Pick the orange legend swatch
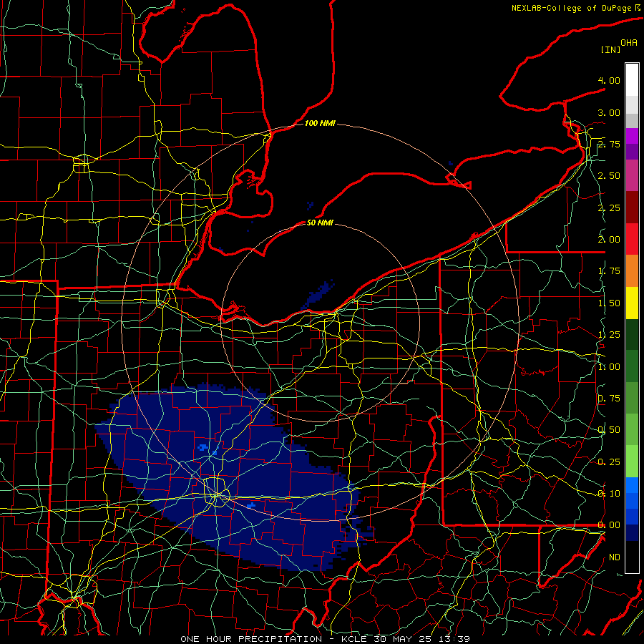 click(x=632, y=271)
